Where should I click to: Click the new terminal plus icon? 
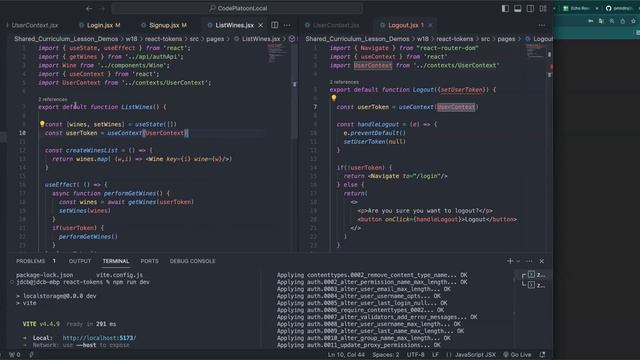510,261
